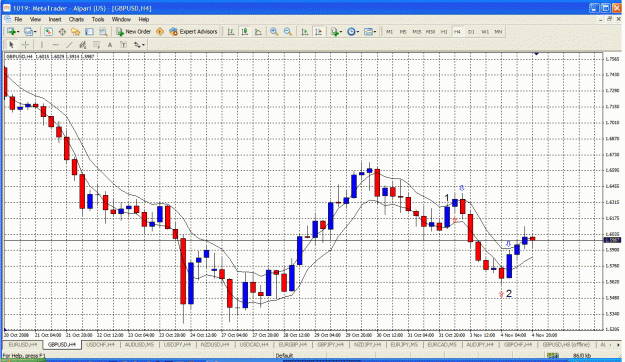Toggle the Data Window crosshair icon

pos(62,31)
